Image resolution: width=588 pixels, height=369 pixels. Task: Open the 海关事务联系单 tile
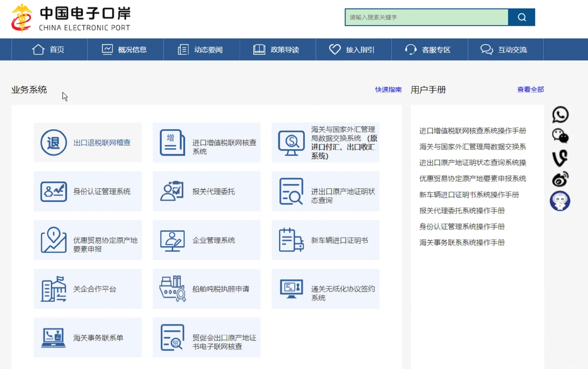[87, 337]
